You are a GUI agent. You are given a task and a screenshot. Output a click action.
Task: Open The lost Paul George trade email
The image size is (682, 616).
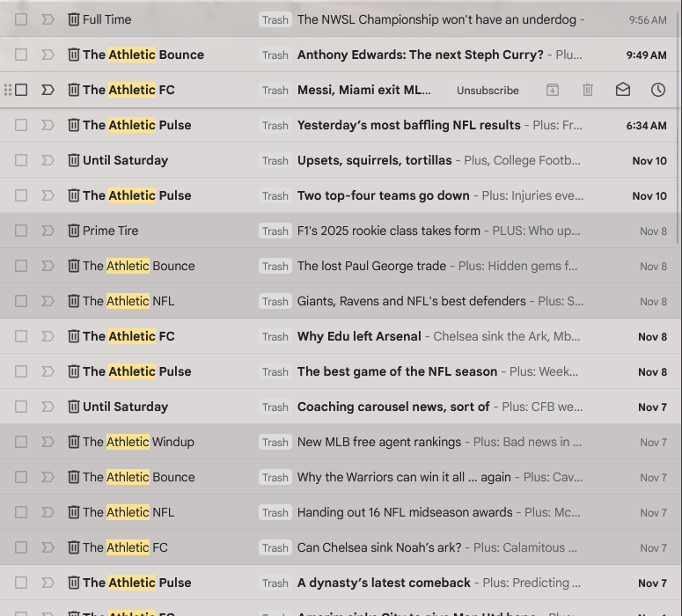[x=371, y=266]
